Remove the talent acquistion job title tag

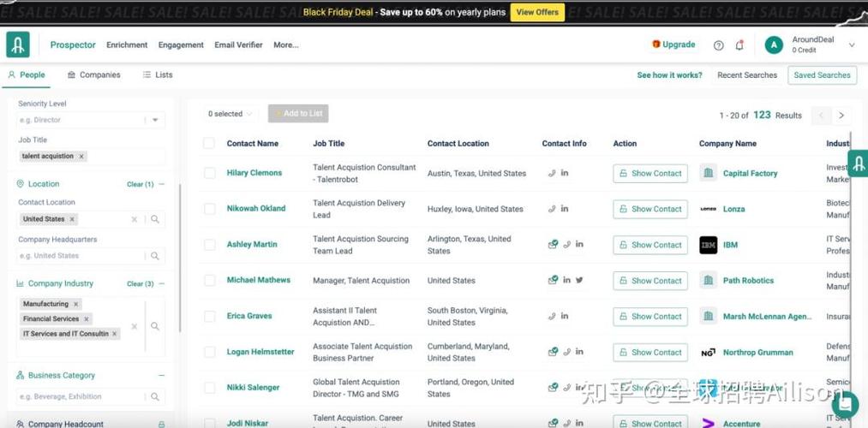coord(81,157)
